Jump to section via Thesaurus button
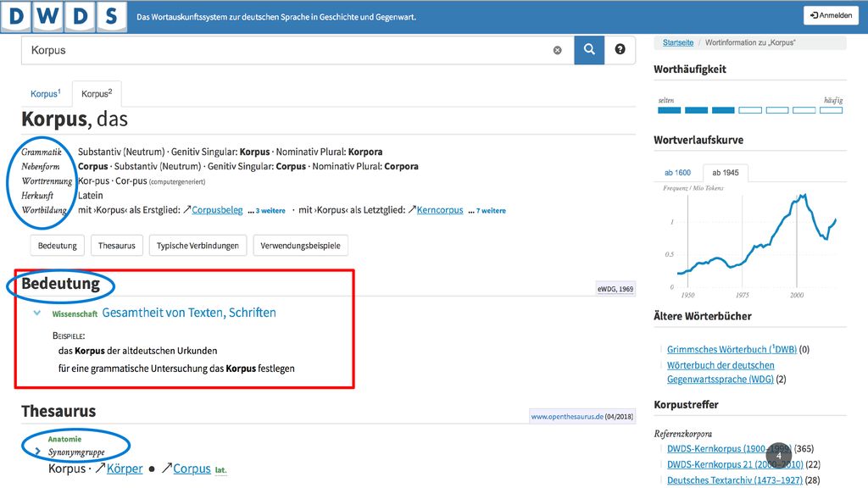This screenshot has width=868, height=488. click(x=117, y=246)
